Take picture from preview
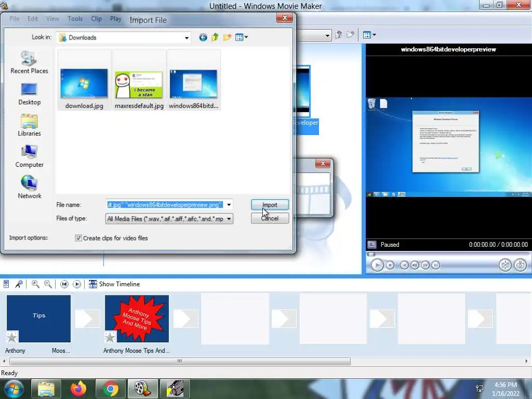Viewport: 532px width, 399px height. [520, 265]
